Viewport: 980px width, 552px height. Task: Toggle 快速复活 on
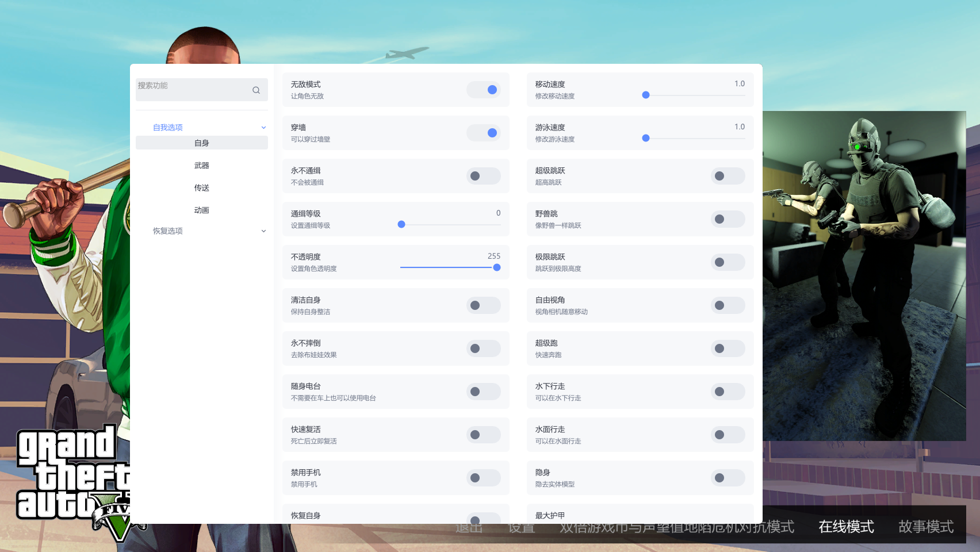coord(484,435)
